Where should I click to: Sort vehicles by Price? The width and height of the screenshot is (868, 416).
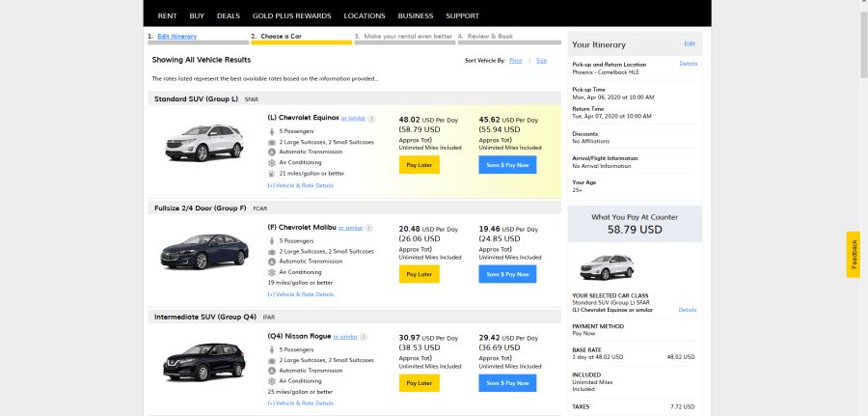pos(515,61)
